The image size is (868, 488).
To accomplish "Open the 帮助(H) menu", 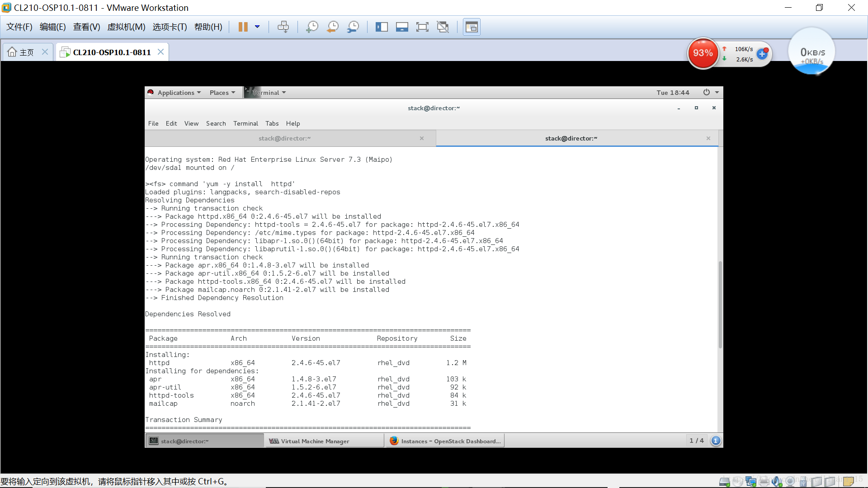I will [x=208, y=27].
